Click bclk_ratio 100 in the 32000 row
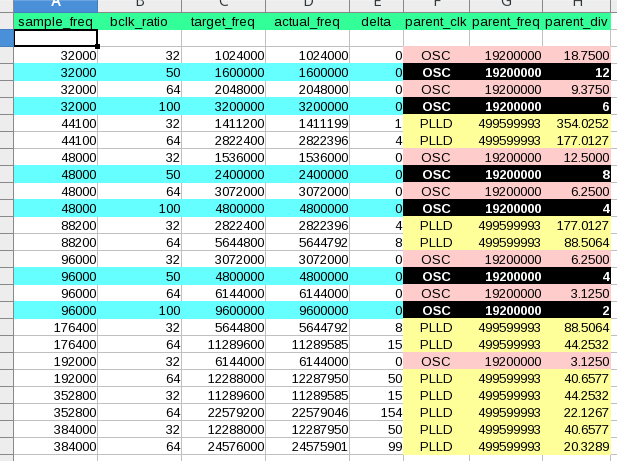 click(139, 107)
